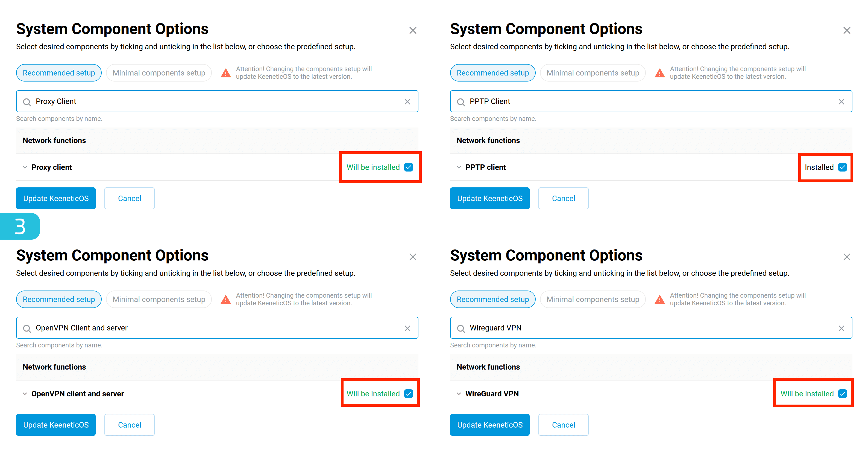Choose Minimal components setup in PPTP dialog
868x453 pixels.
[592, 73]
